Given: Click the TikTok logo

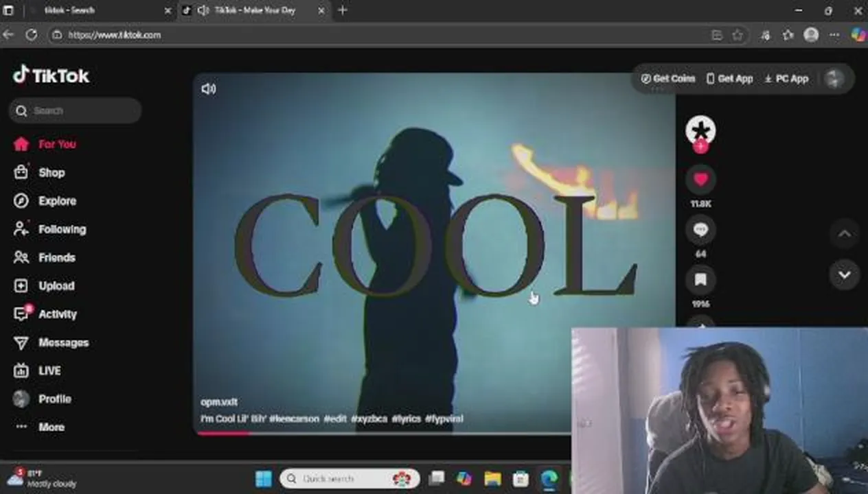Looking at the screenshot, I should (52, 75).
